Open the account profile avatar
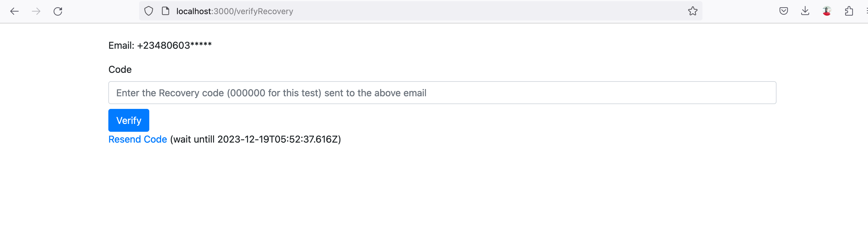The width and height of the screenshot is (868, 225). point(826,11)
